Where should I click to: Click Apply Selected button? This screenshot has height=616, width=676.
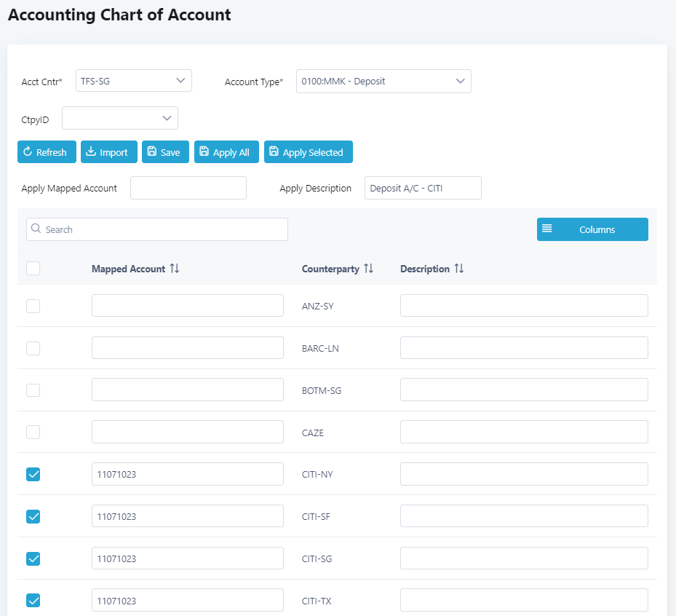click(x=309, y=152)
